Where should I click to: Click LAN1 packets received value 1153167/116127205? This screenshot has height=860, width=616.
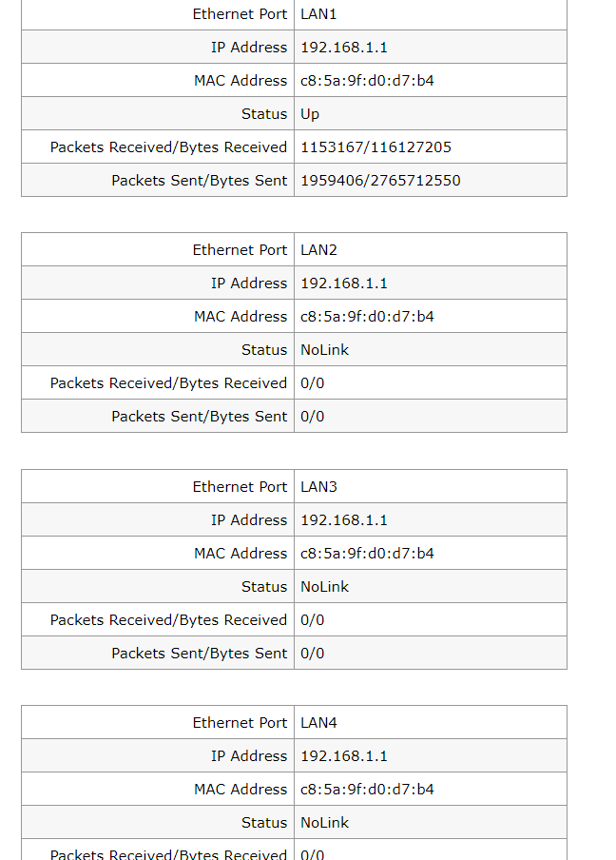point(375,147)
